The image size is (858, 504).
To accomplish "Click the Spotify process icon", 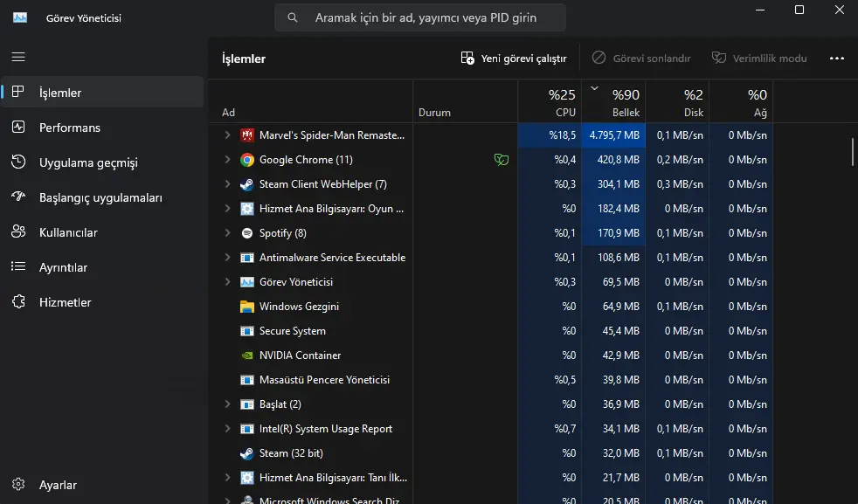I will pyautogui.click(x=247, y=233).
